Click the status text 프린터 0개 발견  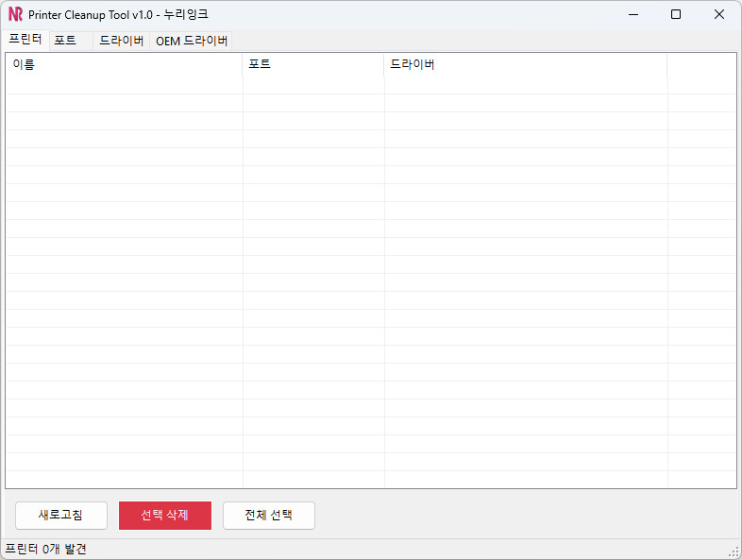pos(46,549)
